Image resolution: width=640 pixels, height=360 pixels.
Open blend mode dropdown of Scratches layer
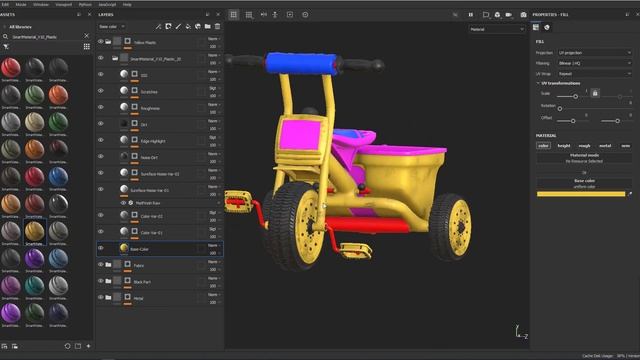tap(214, 88)
